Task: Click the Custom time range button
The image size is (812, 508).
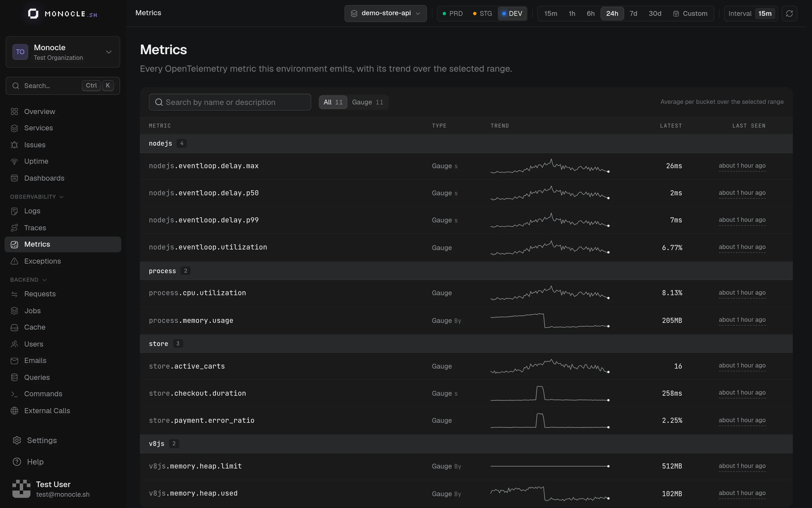Action: click(690, 14)
